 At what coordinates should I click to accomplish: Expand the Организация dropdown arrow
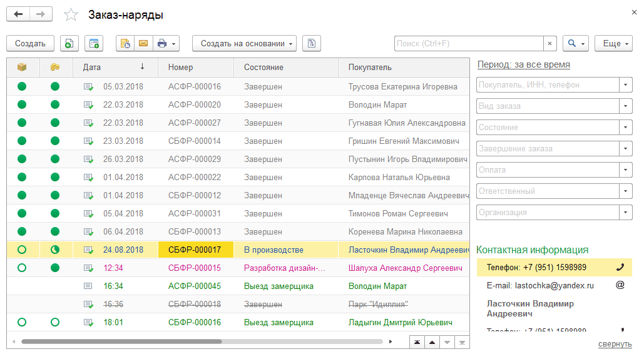pos(625,212)
